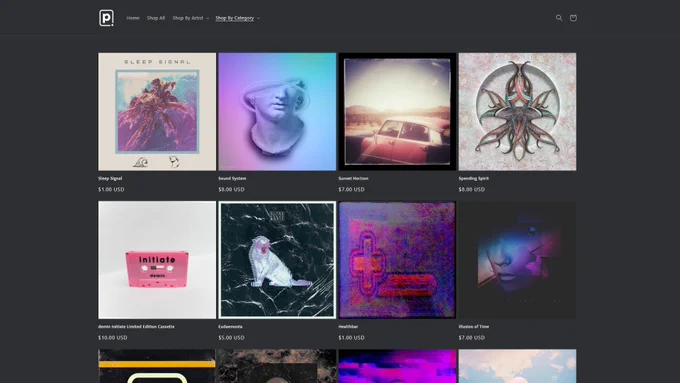Click the $10.00 USD cassette price

[x=113, y=337]
